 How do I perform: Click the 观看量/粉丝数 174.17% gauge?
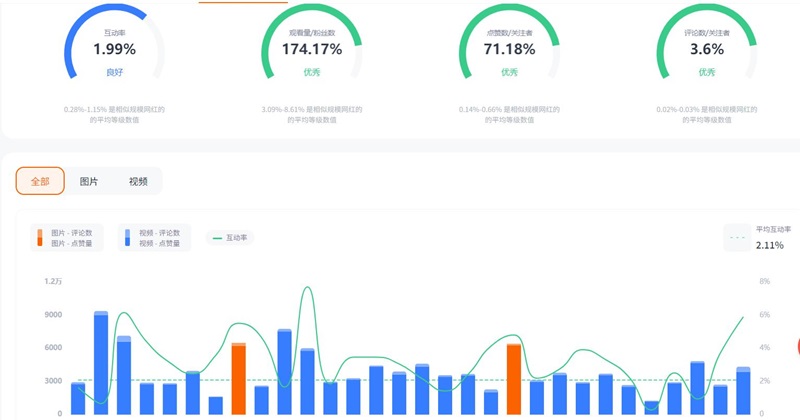click(311, 49)
